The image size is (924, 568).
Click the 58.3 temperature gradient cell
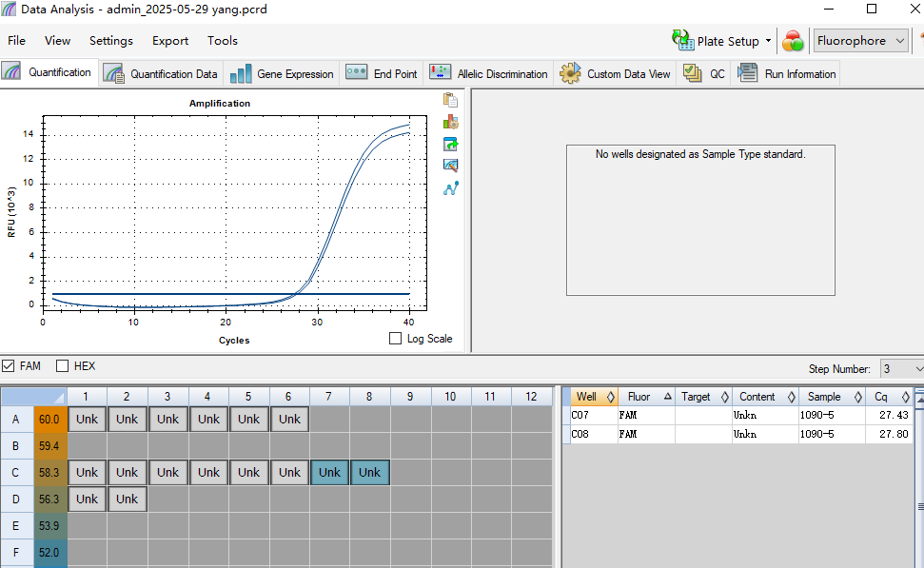(50, 473)
